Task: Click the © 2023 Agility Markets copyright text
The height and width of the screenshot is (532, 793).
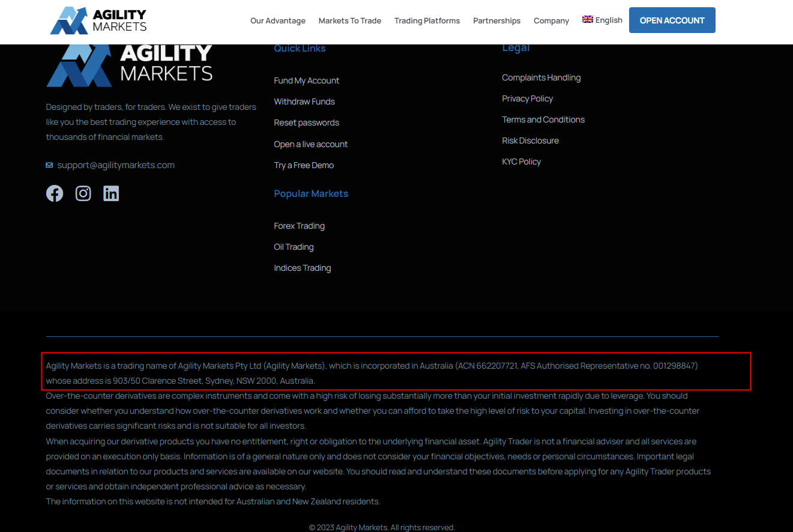Action: point(382,527)
